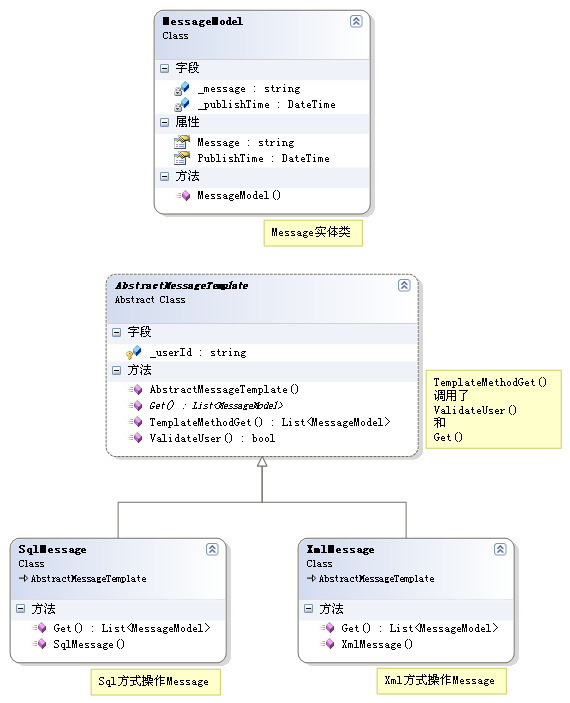Image resolution: width=570 pixels, height=703 pixels.
Task: Click the 'Class' label under MessageModel title
Action: 175,35
